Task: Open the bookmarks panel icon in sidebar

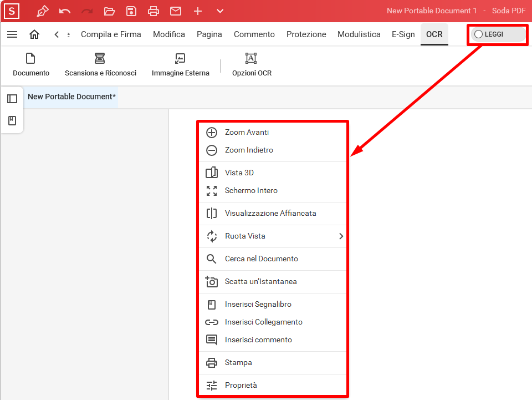Action: 12,120
